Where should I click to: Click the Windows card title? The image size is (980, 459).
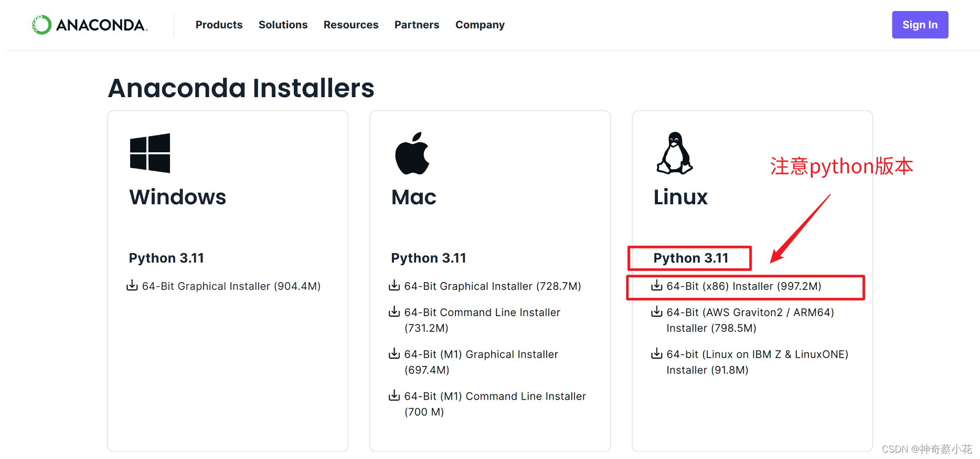(x=178, y=197)
